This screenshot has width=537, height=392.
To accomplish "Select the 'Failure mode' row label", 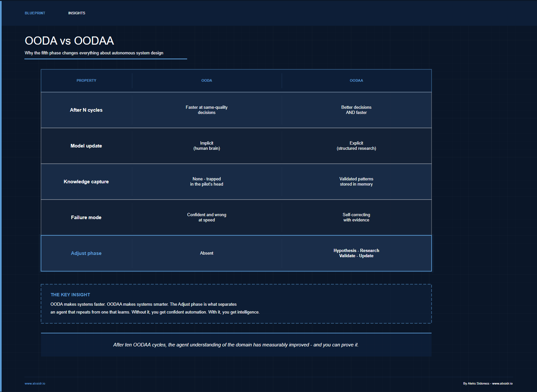I will click(86, 217).
